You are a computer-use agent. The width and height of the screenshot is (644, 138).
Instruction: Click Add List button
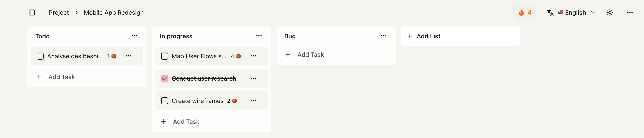click(x=428, y=36)
